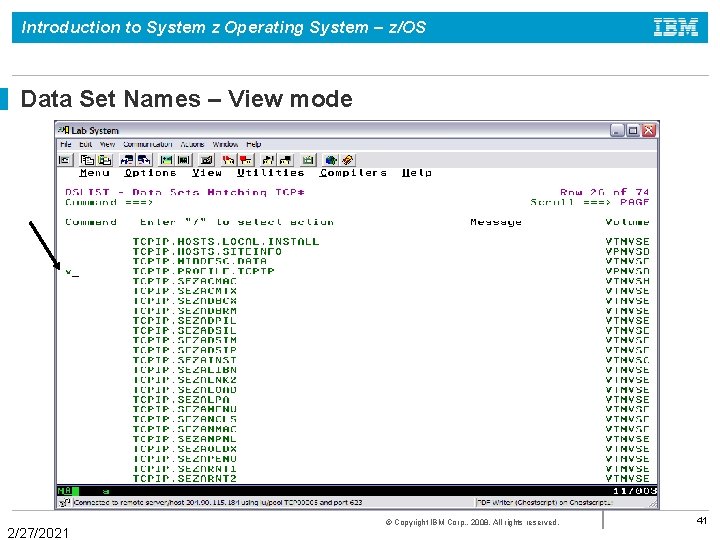Click the Play macro icon
The image size is (720, 540).
click(x=268, y=160)
